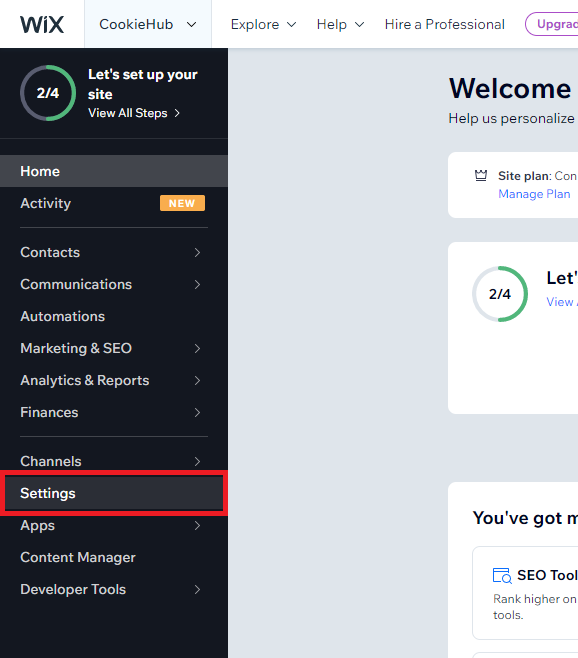Open Content Manager in the sidebar
578x658 pixels.
pyautogui.click(x=114, y=557)
